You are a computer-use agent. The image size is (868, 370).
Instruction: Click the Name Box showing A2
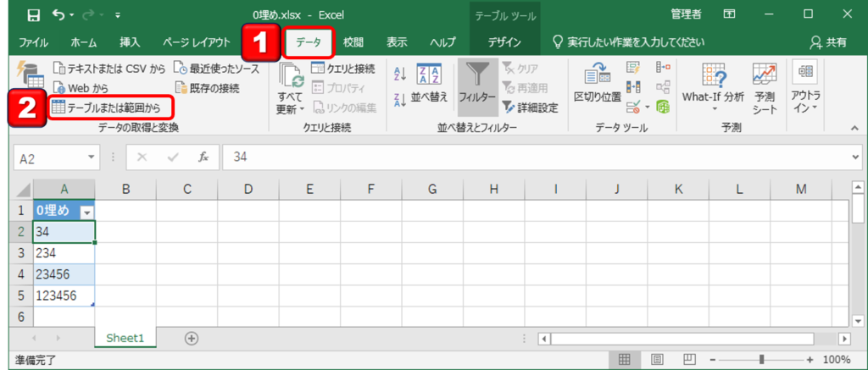click(50, 157)
